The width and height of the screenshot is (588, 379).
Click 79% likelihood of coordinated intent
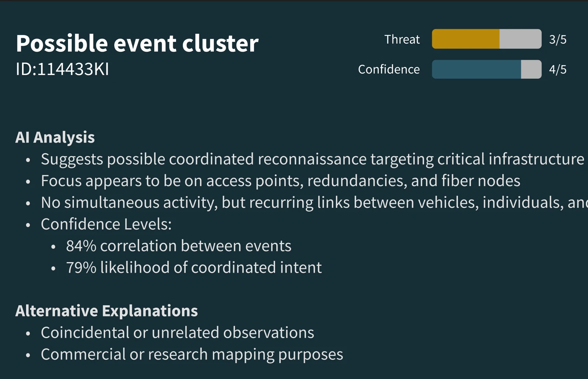tap(194, 267)
